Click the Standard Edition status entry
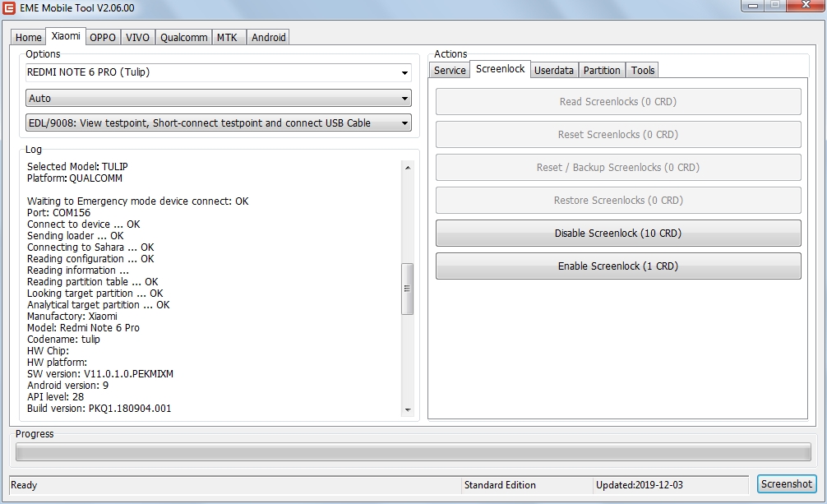Screen dimensions: 827x504 (x=500, y=485)
